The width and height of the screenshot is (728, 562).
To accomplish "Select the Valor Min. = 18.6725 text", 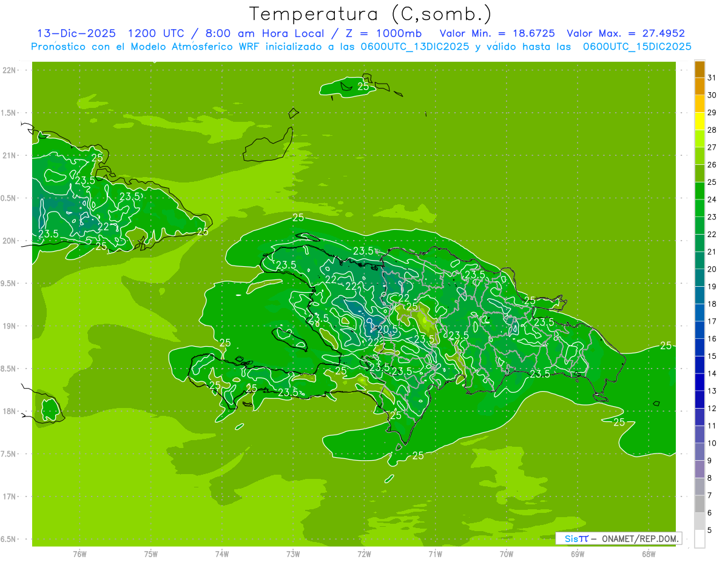I will click(x=497, y=33).
